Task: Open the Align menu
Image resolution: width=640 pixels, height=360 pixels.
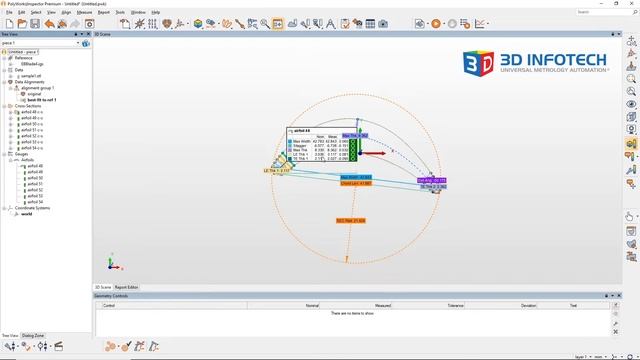Action: (x=66, y=12)
